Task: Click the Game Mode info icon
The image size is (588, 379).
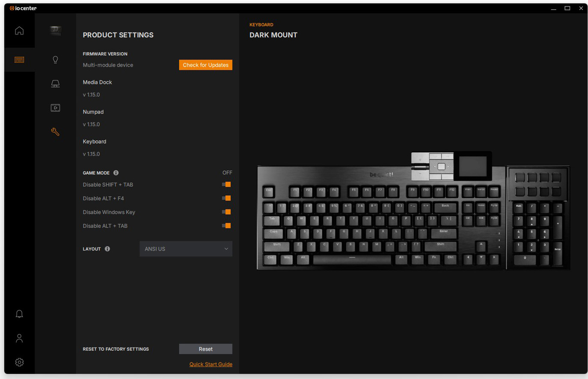Action: (116, 173)
